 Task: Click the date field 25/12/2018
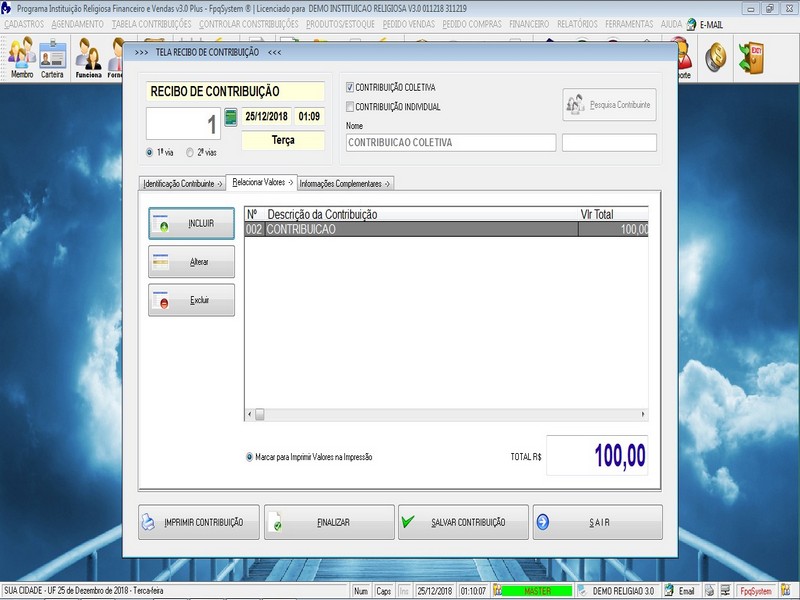pos(266,116)
